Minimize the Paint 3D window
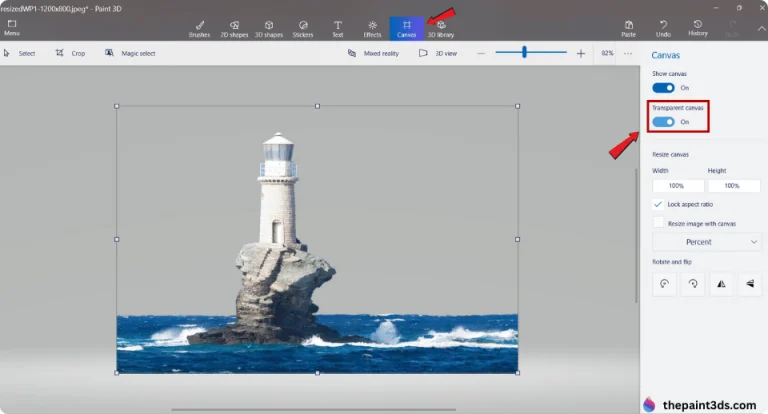This screenshot has width=768, height=414. [716, 8]
